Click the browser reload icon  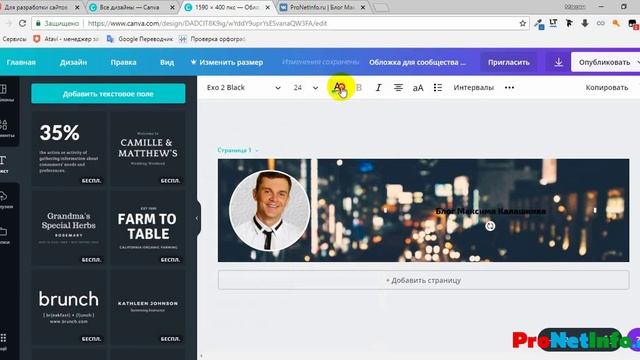[x=22, y=23]
